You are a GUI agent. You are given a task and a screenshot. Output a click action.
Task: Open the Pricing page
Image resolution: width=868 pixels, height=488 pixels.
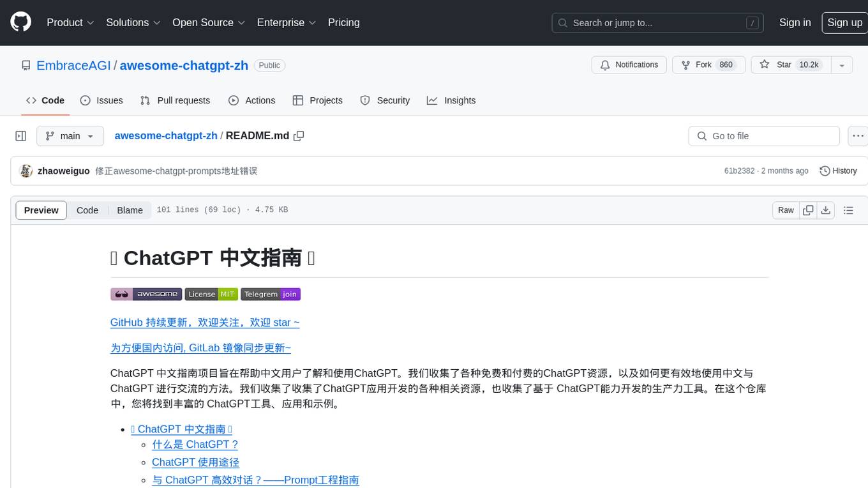(x=344, y=22)
